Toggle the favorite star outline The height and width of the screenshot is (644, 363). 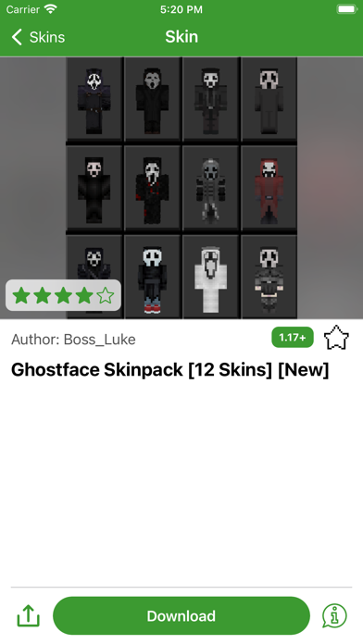[336, 338]
